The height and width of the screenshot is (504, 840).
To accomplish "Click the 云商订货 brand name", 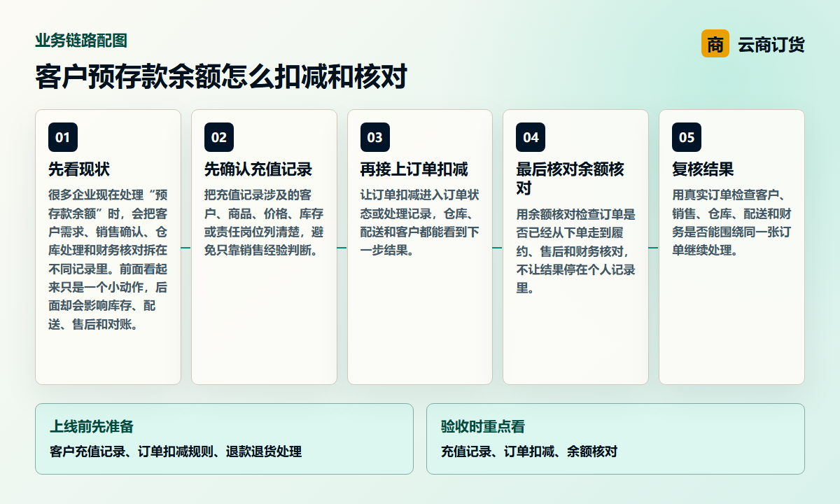I will pos(771,45).
